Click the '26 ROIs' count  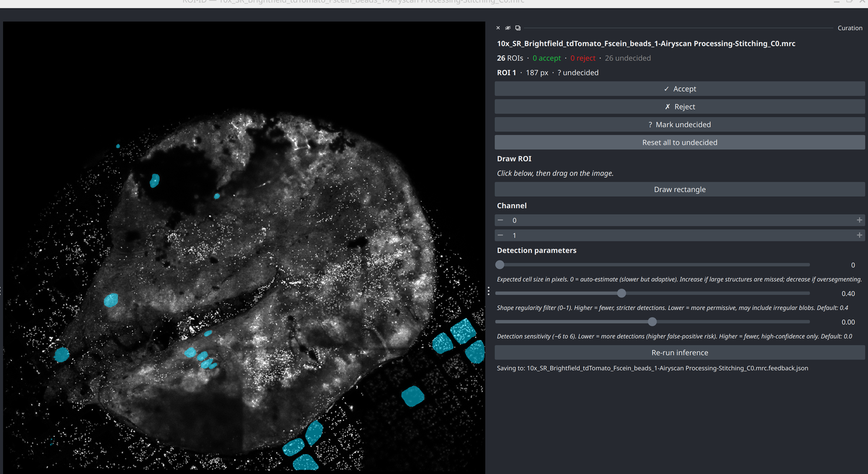510,58
